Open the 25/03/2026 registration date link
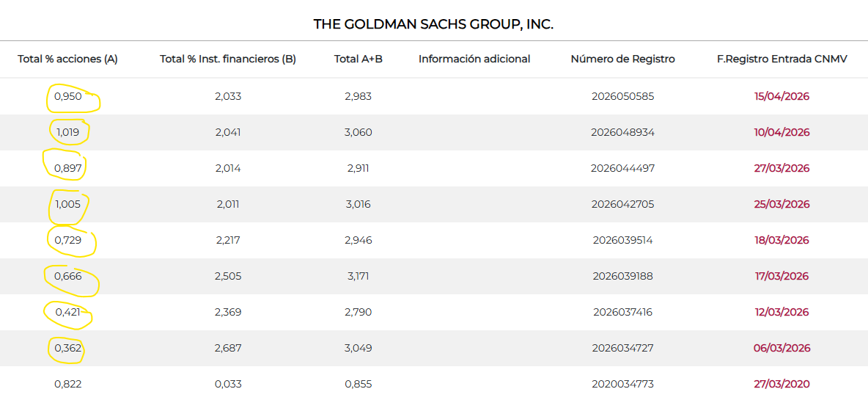Screen dimensions: 868x400 click(x=781, y=204)
